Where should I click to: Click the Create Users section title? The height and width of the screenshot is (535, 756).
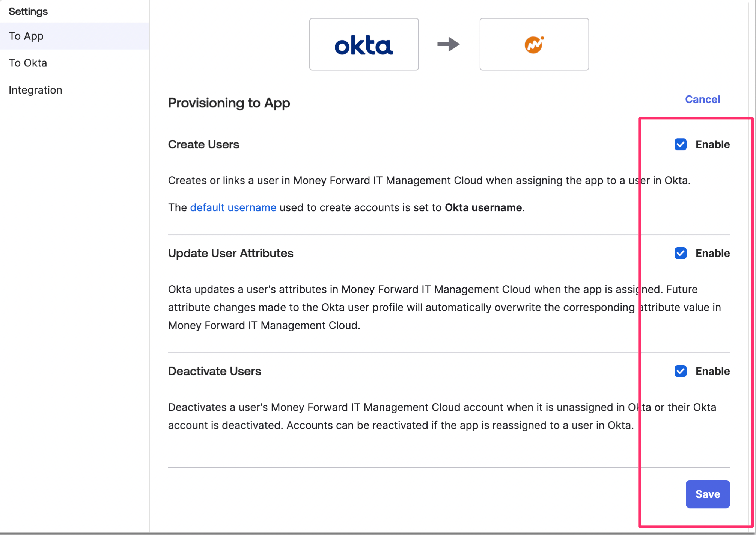[x=203, y=144]
